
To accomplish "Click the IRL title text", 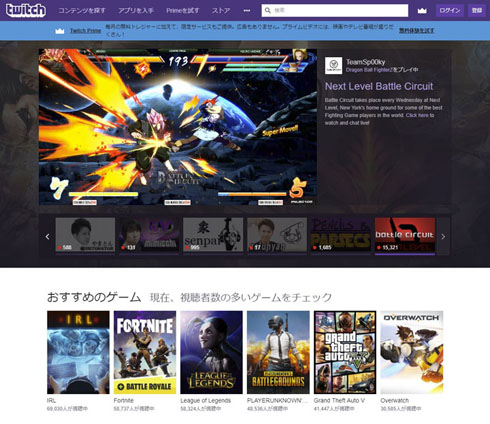I will click(51, 400).
